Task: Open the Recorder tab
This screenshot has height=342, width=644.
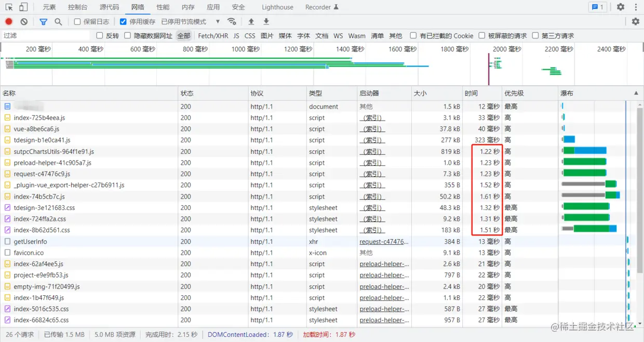Action: (x=322, y=7)
